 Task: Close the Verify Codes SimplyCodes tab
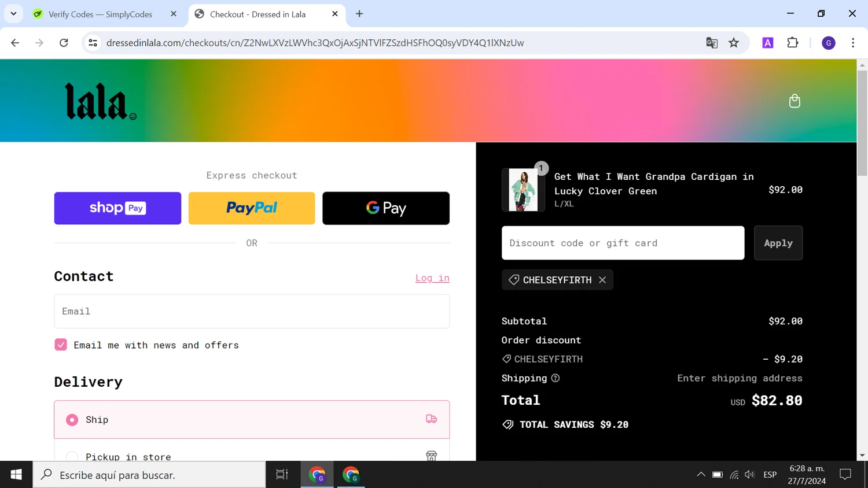click(x=174, y=14)
